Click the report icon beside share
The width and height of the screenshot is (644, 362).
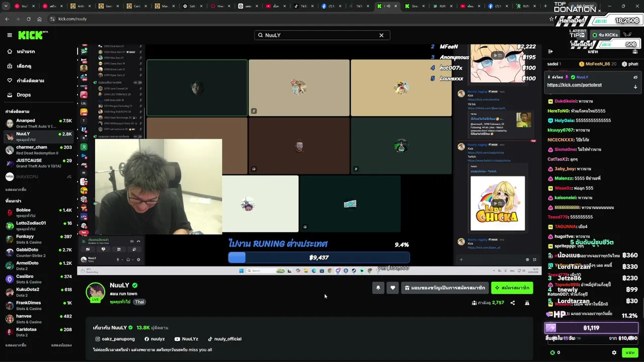click(x=527, y=303)
